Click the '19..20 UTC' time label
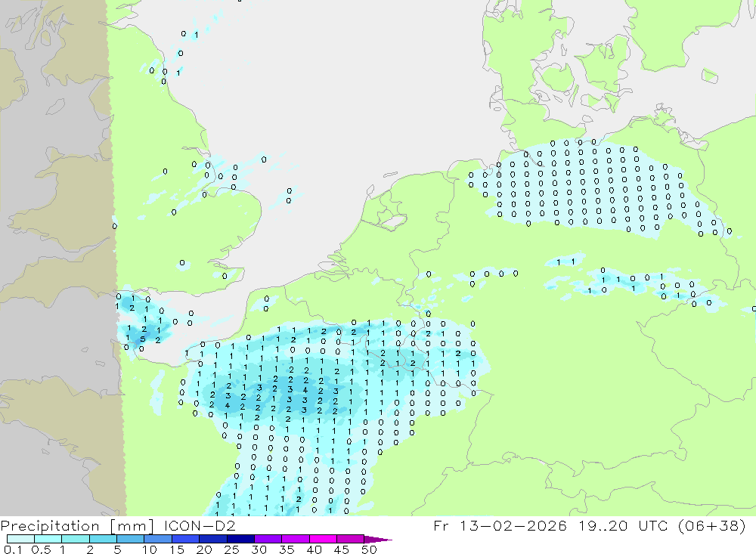The image size is (756, 554). (624, 525)
